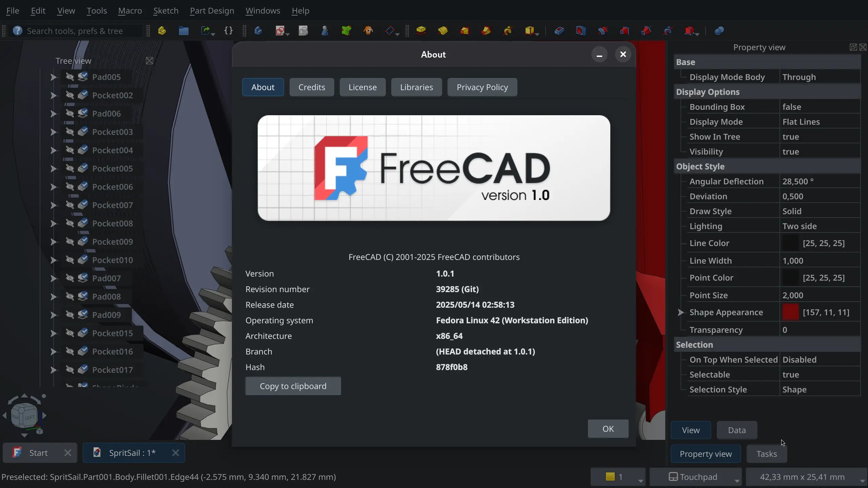Open the Touchpad navigation style dropdown
The width and height of the screenshot is (868, 488).
(x=696, y=477)
